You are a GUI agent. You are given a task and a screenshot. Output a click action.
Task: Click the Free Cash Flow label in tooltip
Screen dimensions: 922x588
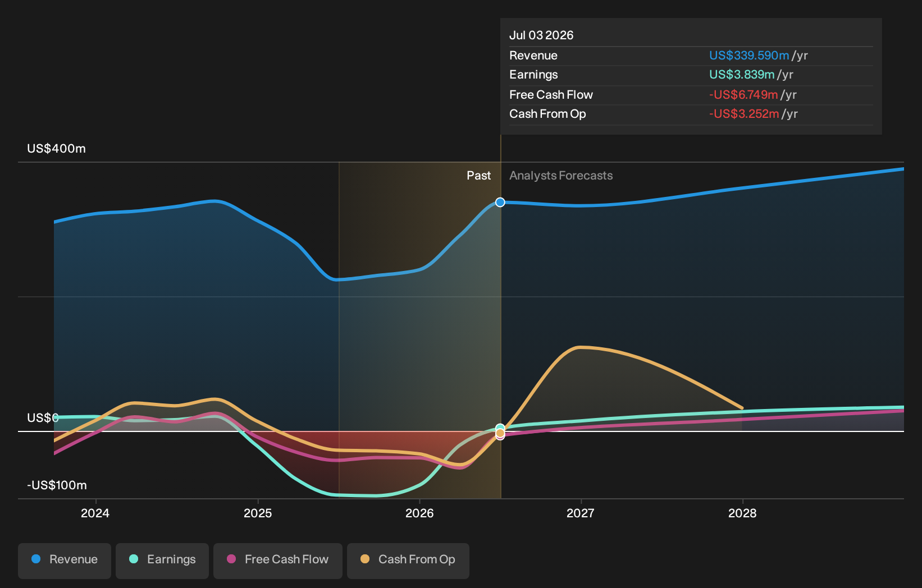click(x=551, y=95)
